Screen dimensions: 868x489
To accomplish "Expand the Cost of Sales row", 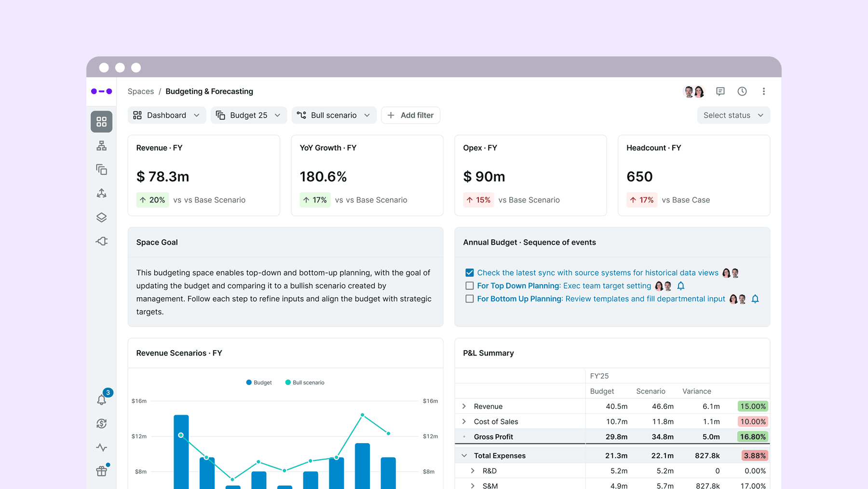I will 464,421.
